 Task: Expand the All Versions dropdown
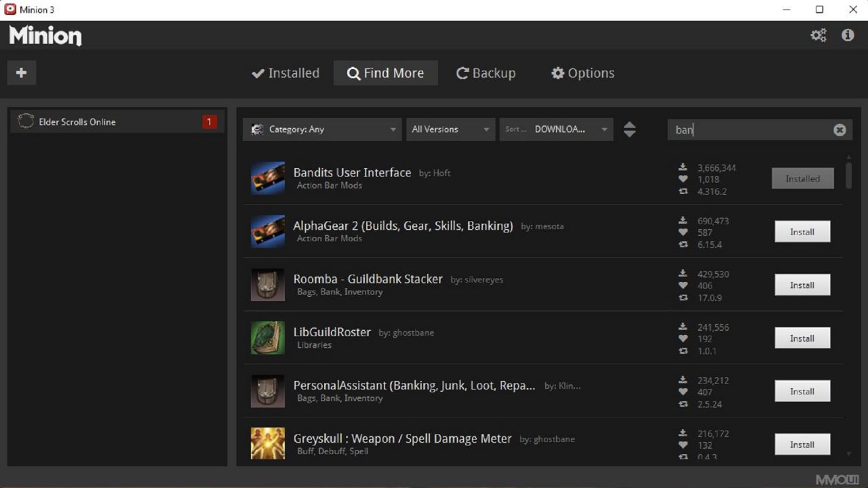(x=450, y=129)
